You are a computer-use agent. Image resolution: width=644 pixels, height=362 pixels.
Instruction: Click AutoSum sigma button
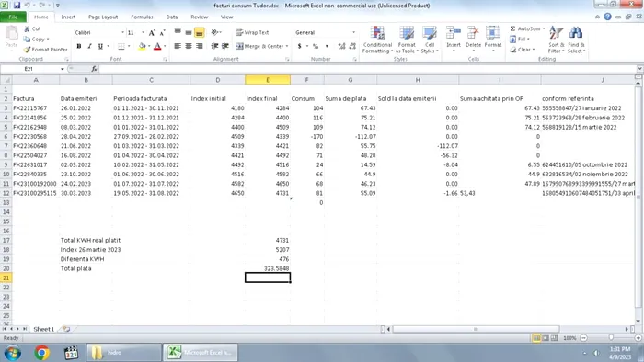513,28
